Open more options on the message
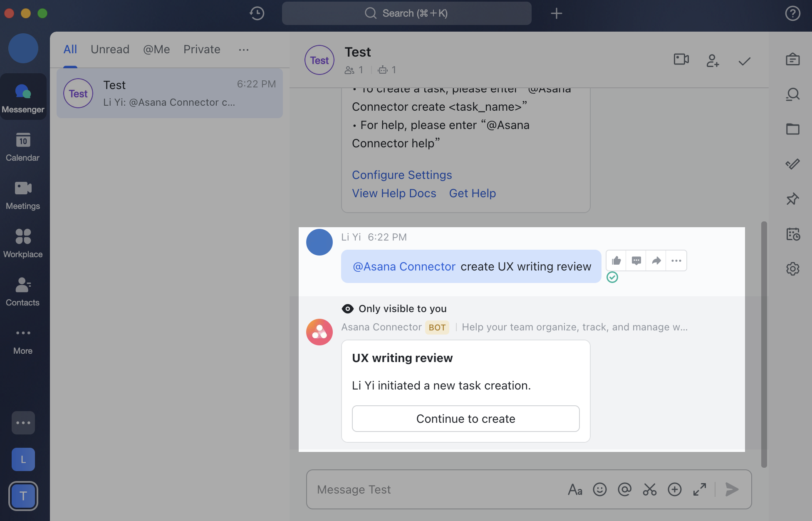Screen dimensions: 812x521 pyautogui.click(x=676, y=261)
